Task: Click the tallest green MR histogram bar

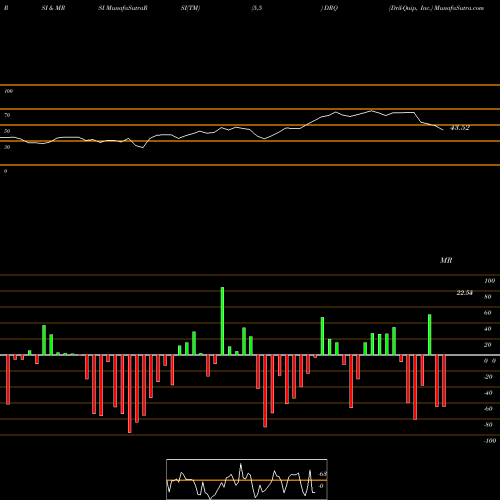Action: point(222,321)
